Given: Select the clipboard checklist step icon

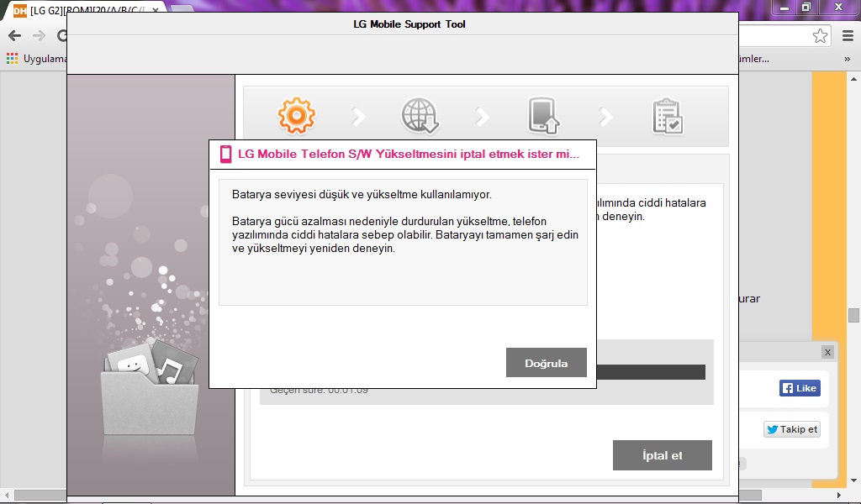Looking at the screenshot, I should click(x=667, y=116).
